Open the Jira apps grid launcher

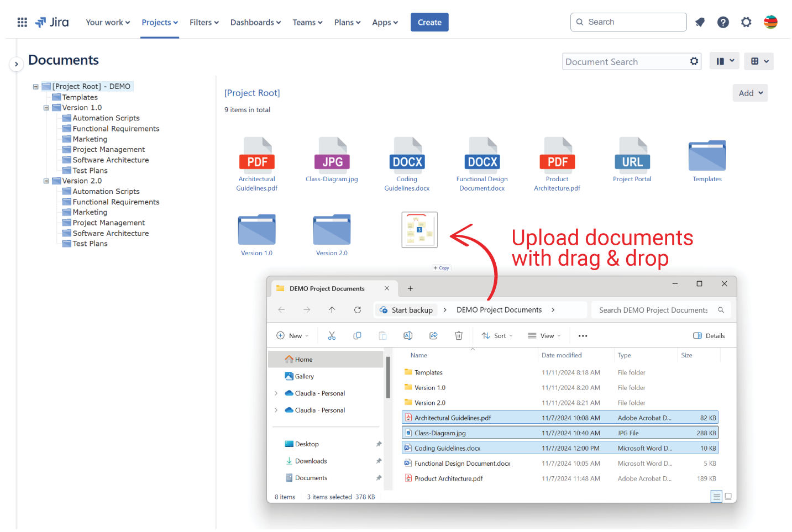click(x=22, y=22)
